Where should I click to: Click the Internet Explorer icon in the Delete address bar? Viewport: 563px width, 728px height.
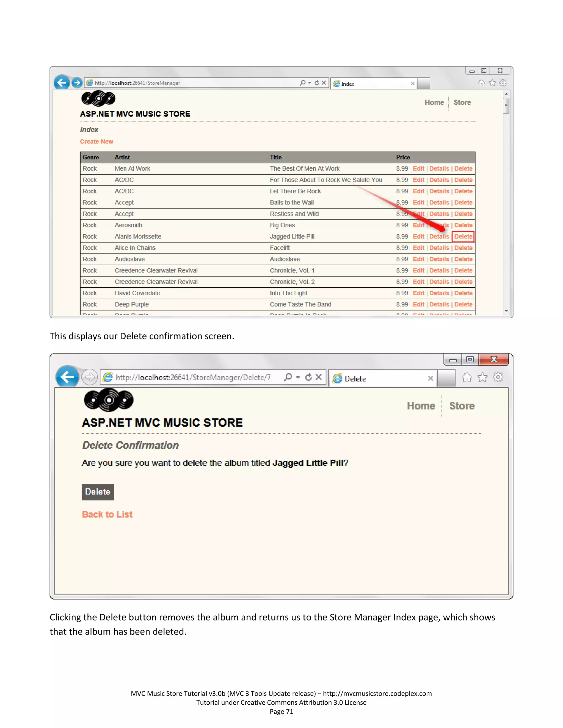click(x=107, y=377)
